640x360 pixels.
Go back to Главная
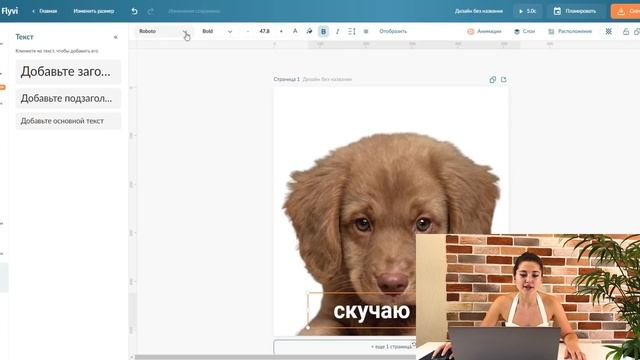[x=44, y=11]
